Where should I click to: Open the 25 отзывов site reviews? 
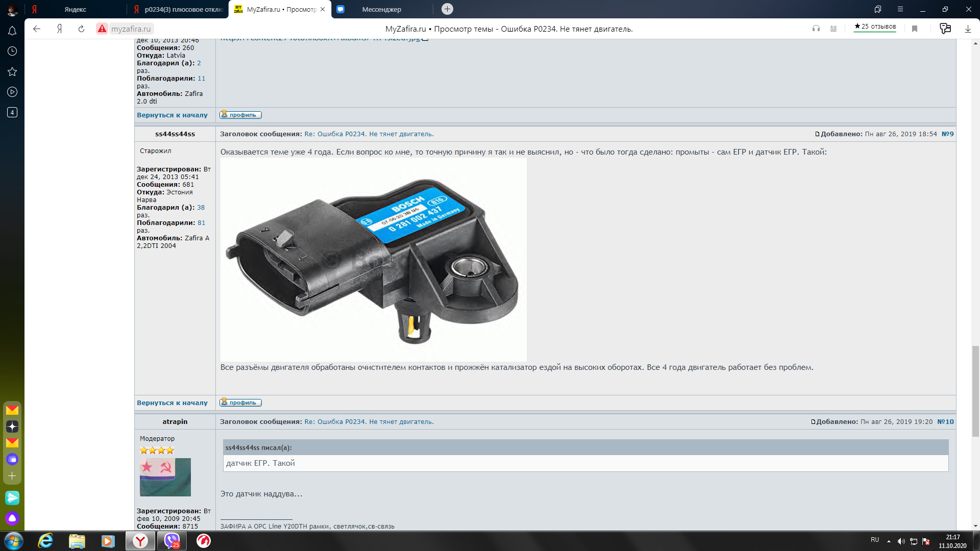tap(875, 27)
